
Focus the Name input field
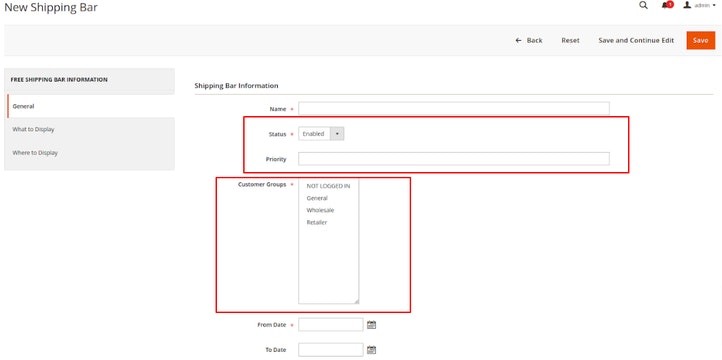[454, 109]
